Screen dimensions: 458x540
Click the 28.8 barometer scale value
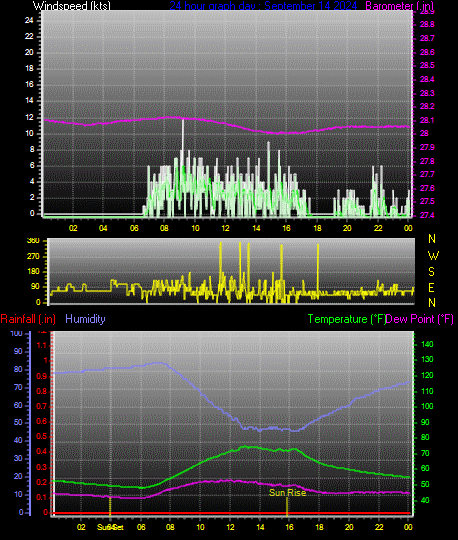[x=427, y=24]
